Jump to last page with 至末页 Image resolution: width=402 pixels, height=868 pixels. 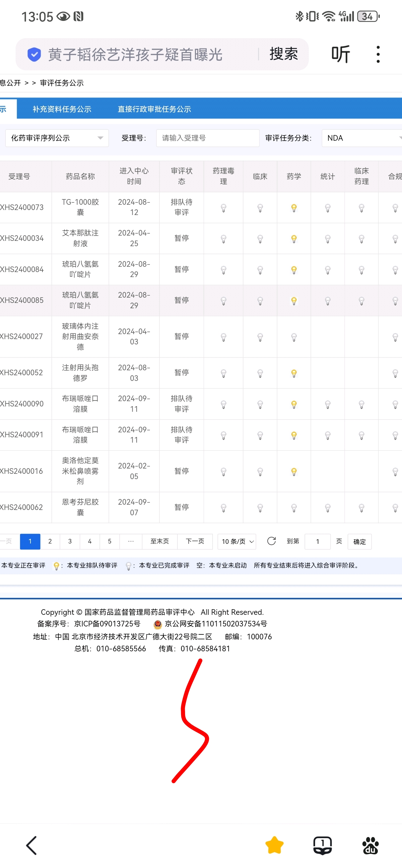tap(160, 542)
